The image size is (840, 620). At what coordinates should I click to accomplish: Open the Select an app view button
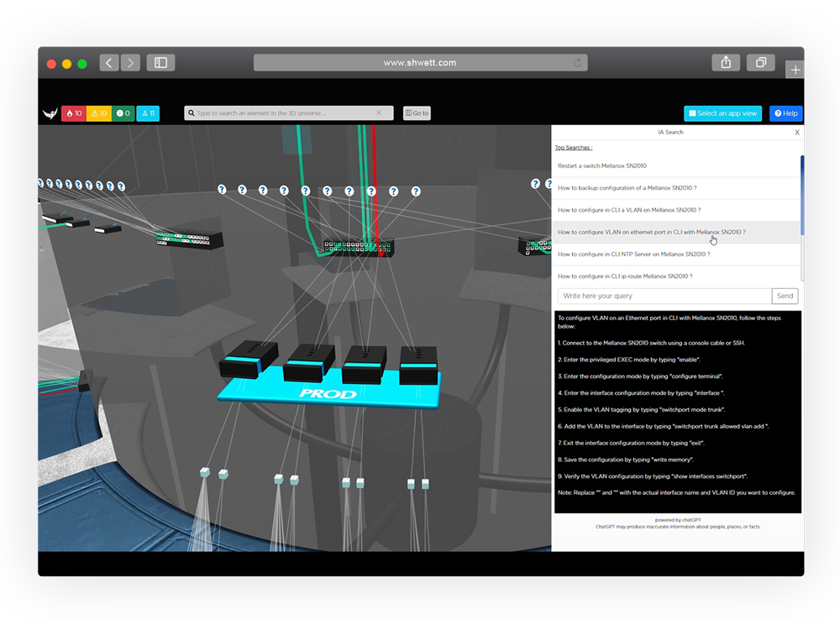[722, 113]
